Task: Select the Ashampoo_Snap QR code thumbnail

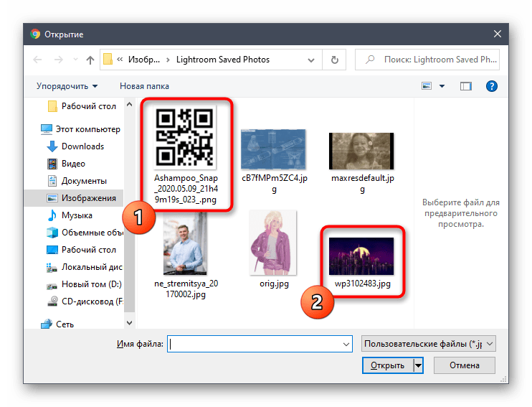Action: 185,137
